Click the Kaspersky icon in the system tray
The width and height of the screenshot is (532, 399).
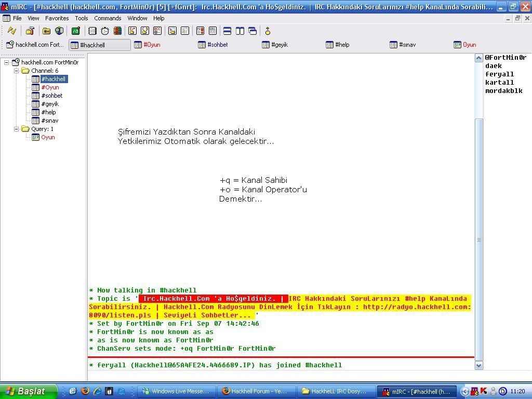pyautogui.click(x=484, y=391)
